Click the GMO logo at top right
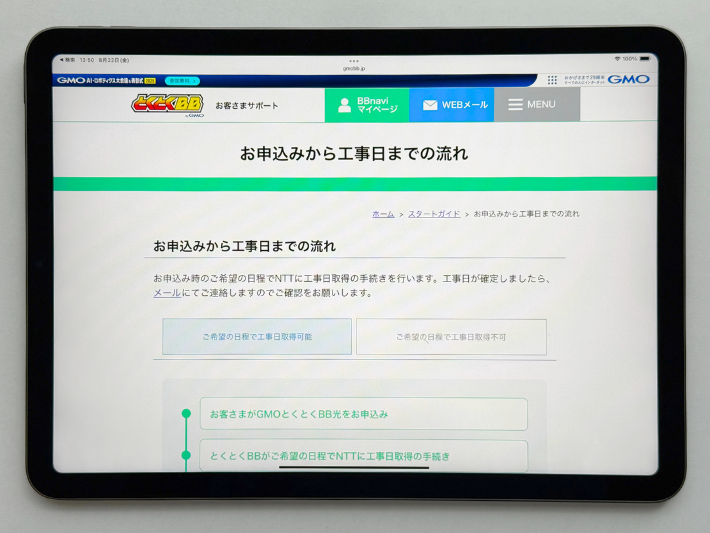Screen dimensions: 710x533 point(628,80)
